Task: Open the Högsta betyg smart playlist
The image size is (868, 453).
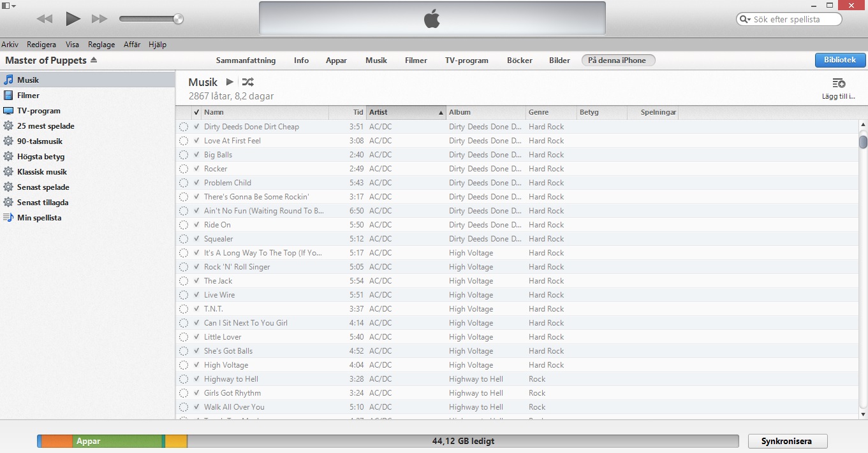Action: (87, 157)
